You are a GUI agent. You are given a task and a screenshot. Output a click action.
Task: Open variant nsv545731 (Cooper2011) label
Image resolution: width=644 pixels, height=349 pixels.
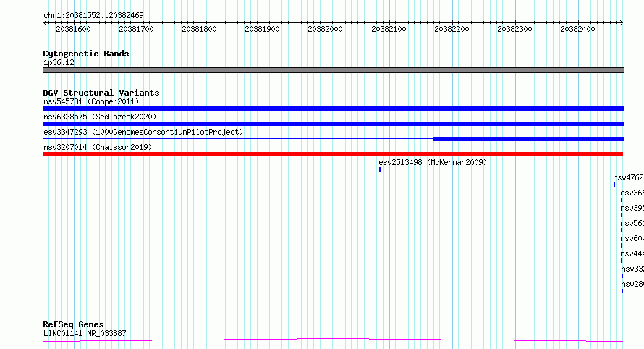91,101
